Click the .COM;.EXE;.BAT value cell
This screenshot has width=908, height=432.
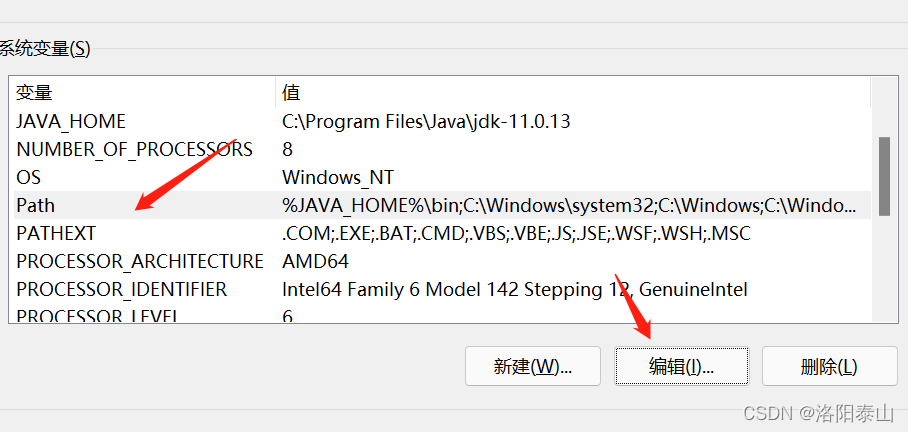(516, 234)
